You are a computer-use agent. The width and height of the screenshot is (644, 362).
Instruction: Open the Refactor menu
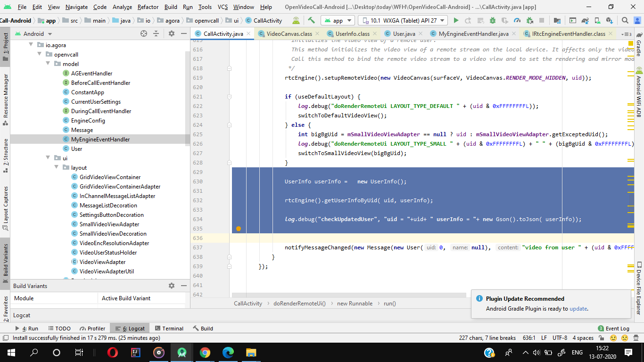click(148, 7)
